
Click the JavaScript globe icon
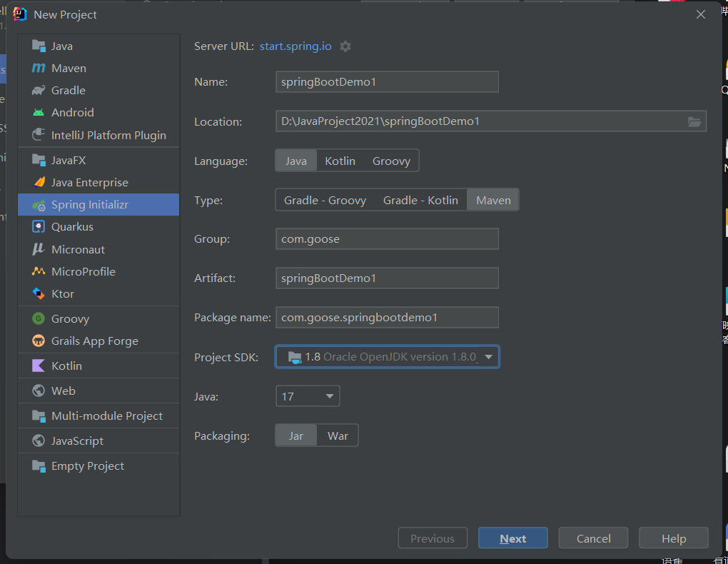click(x=39, y=441)
